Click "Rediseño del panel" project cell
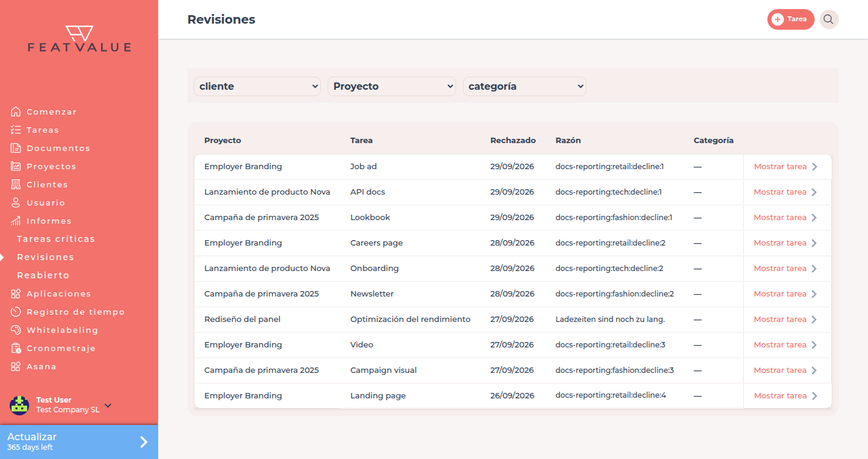The height and width of the screenshot is (459, 868). [x=242, y=320]
